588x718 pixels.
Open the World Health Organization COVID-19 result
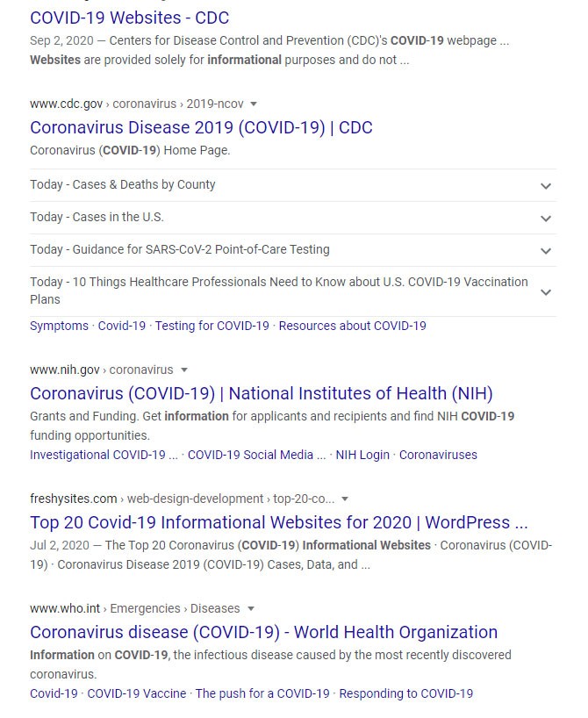[x=264, y=632]
